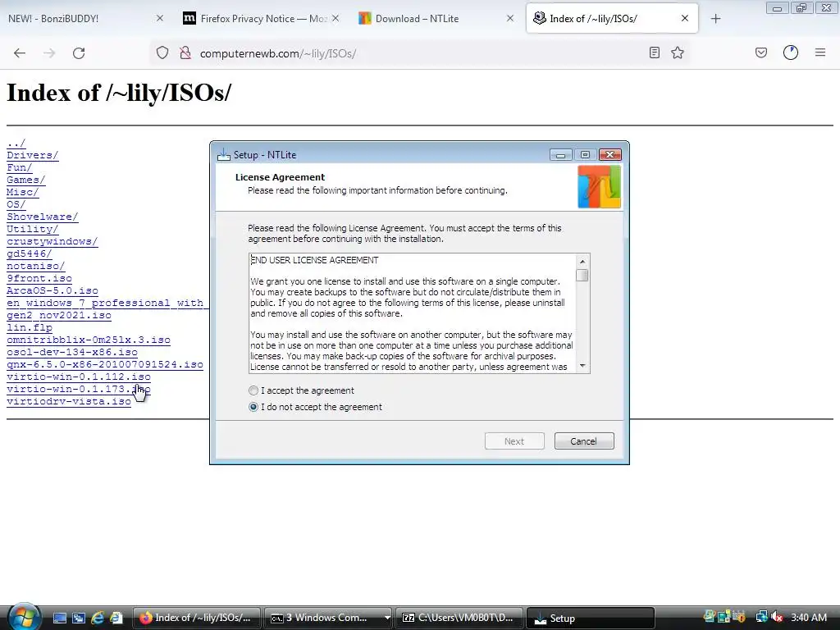Open a new tab with plus button
840x630 pixels.
(715, 19)
